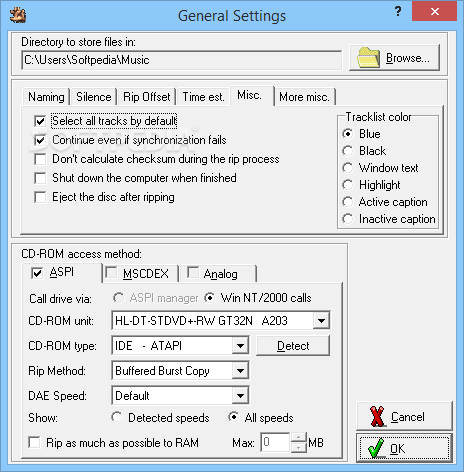464x472 pixels.
Task: Click the OK button
Action: point(404,448)
